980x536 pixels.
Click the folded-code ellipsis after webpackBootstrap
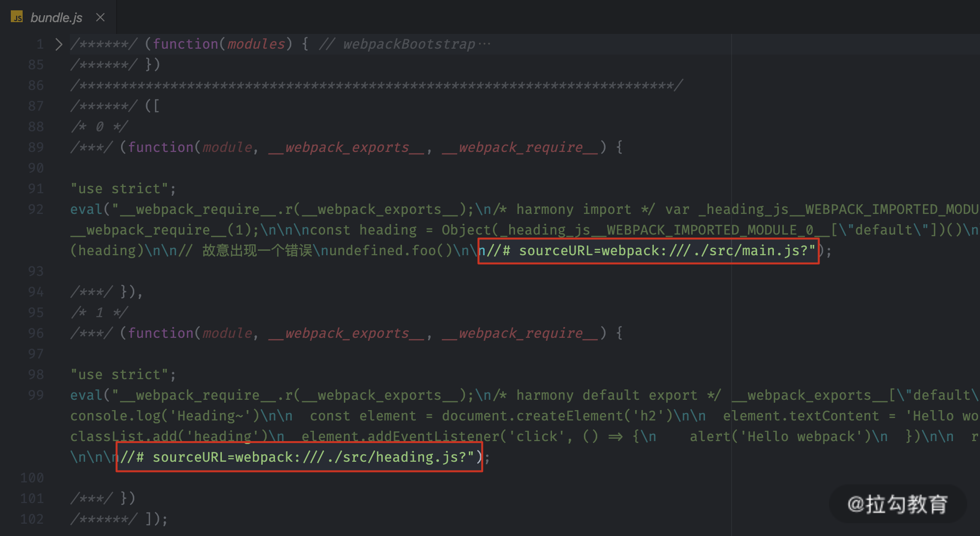point(485,44)
